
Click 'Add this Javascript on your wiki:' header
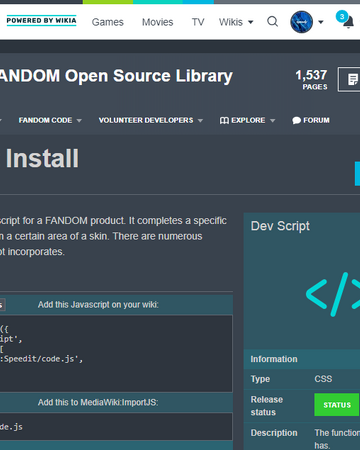tap(98, 305)
